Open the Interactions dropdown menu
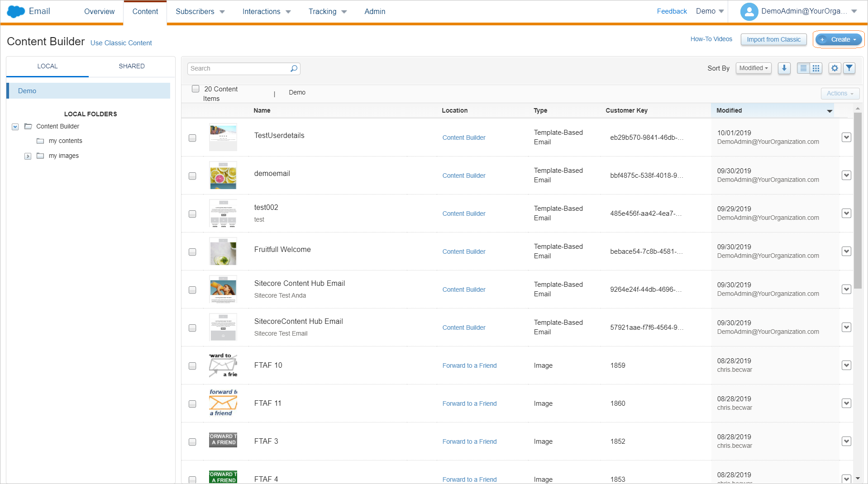Image resolution: width=868 pixels, height=484 pixels. click(x=267, y=12)
